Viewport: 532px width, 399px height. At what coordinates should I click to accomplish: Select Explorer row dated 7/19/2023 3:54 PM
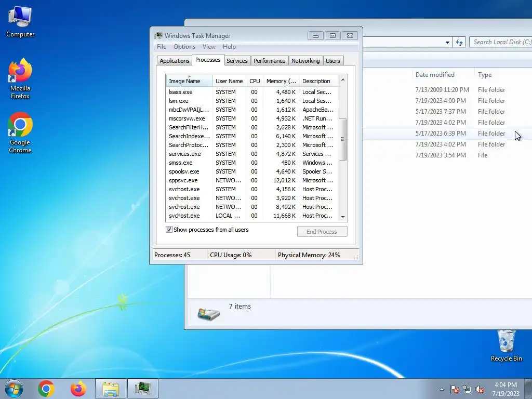coord(448,155)
